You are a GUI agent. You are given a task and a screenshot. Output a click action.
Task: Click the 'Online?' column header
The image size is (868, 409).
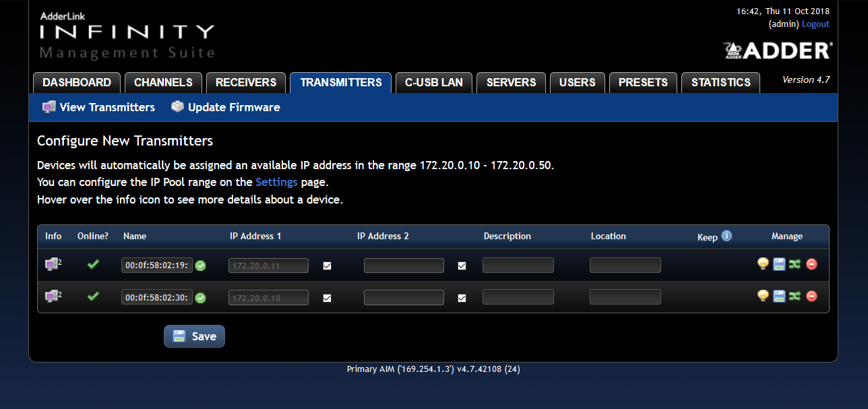point(93,236)
